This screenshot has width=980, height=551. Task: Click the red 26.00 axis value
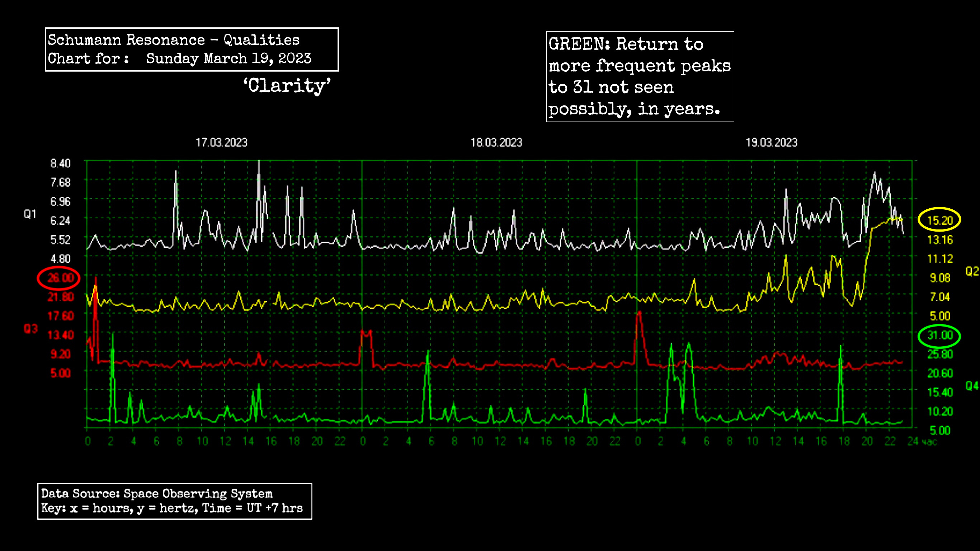(x=61, y=278)
